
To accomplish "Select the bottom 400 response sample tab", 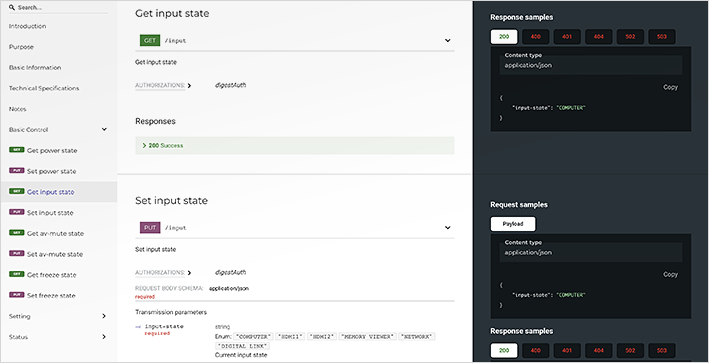I will pos(535,350).
